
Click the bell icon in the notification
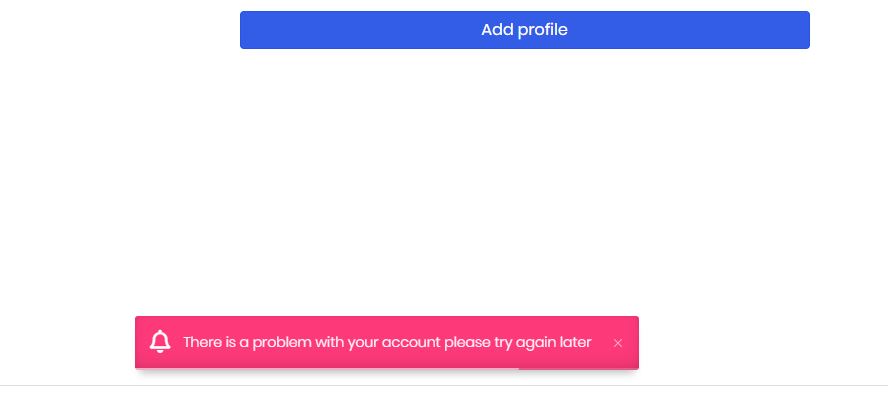click(x=160, y=342)
